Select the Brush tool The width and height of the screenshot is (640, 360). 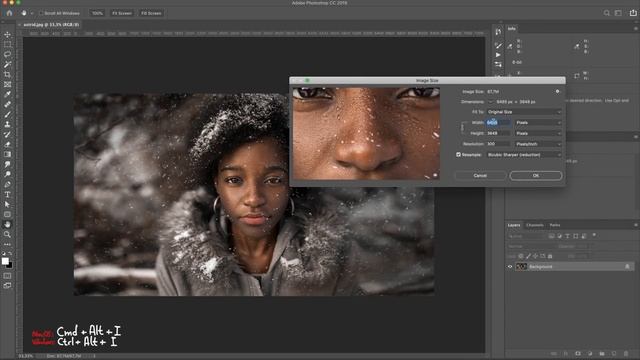[x=7, y=114]
